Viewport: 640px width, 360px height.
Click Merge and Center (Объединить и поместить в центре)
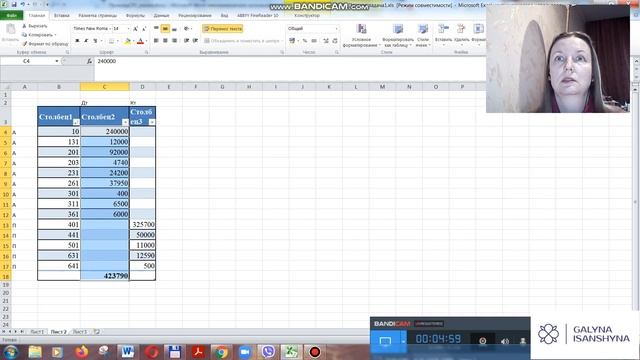(241, 41)
